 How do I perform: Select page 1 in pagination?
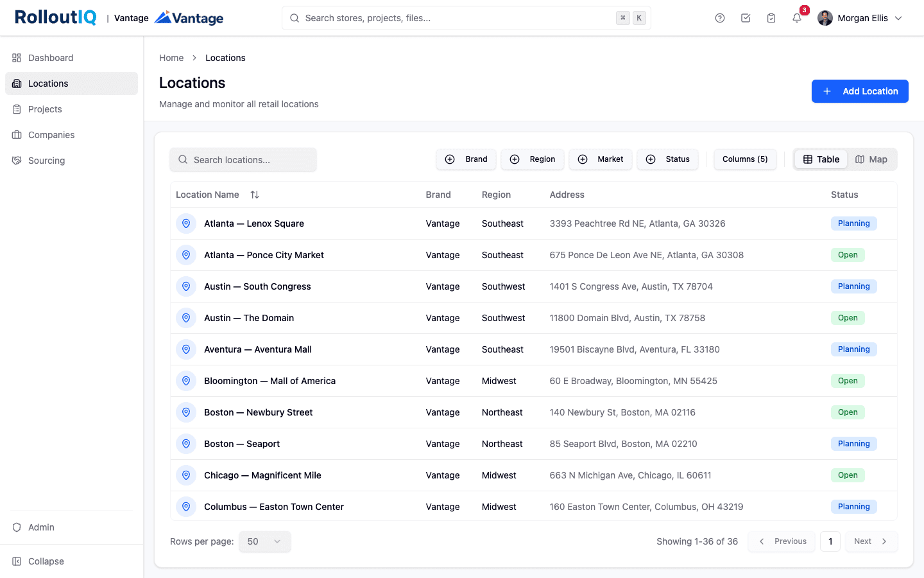[830, 541]
